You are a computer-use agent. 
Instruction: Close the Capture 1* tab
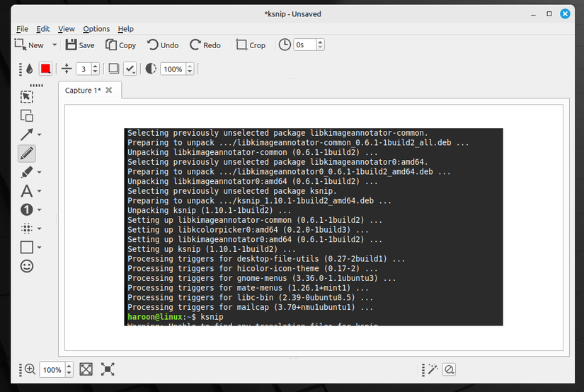(109, 90)
